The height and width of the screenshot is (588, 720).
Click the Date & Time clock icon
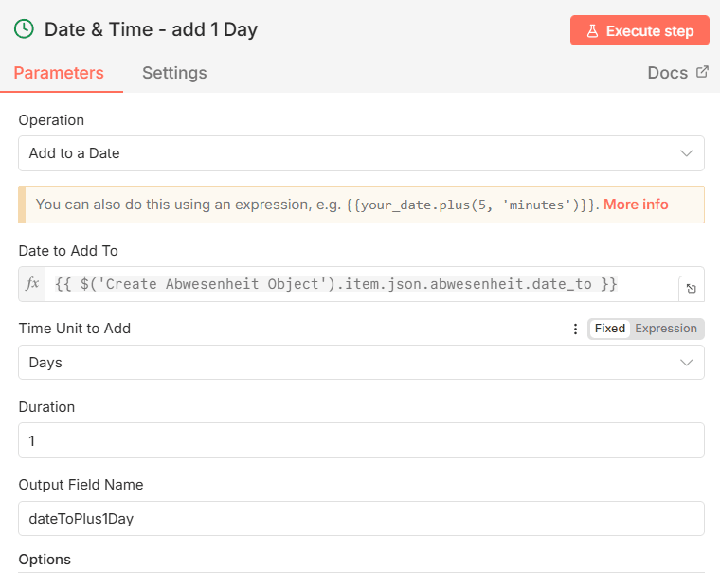[x=25, y=29]
